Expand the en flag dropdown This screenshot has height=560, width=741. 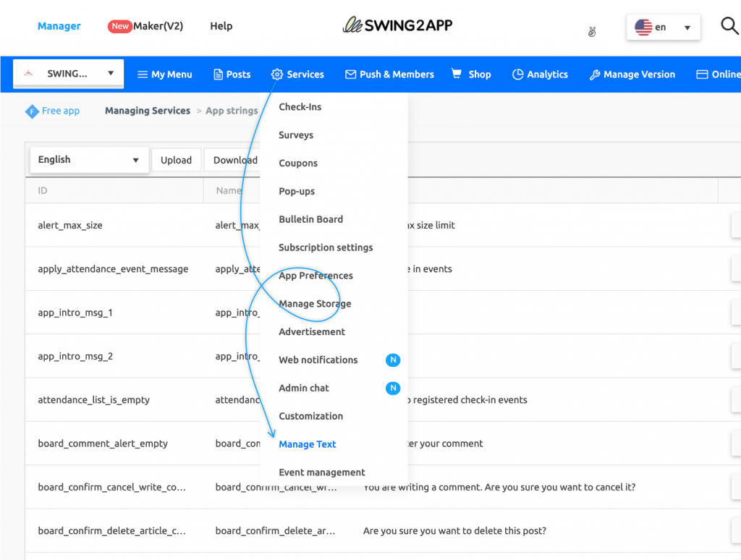(x=663, y=27)
